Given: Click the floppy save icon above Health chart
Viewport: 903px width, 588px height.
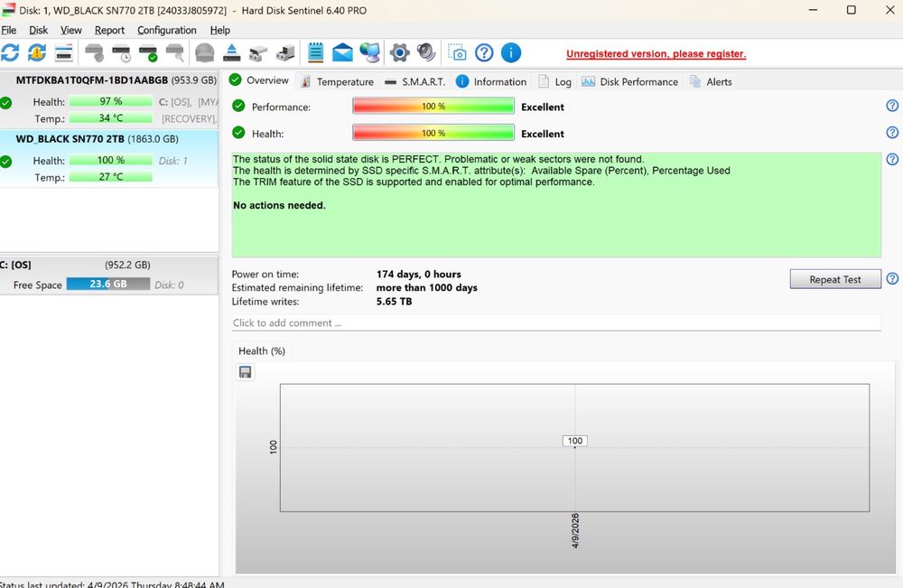Looking at the screenshot, I should 246,372.
